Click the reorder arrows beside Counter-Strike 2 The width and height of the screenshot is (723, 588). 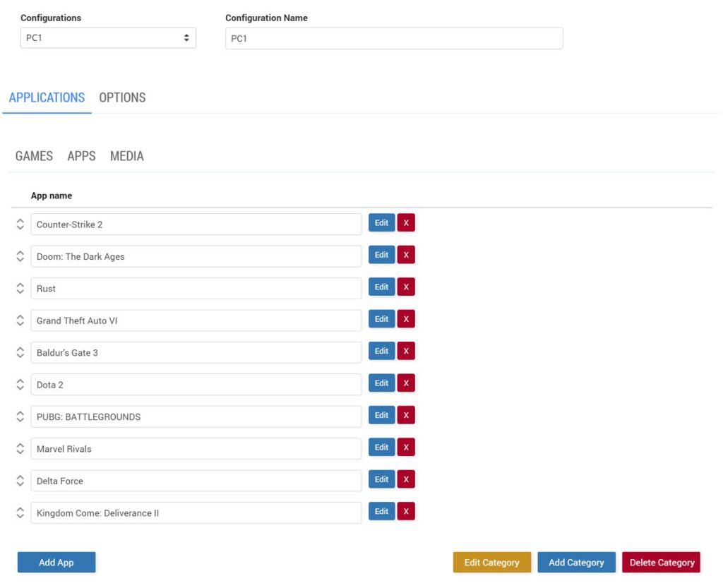20,224
